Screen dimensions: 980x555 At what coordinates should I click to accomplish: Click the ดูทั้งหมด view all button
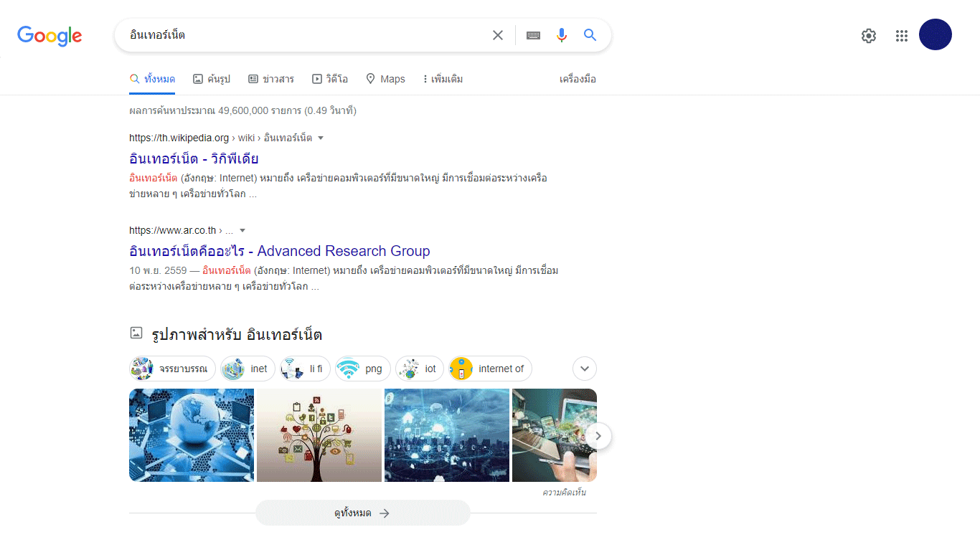pyautogui.click(x=362, y=513)
